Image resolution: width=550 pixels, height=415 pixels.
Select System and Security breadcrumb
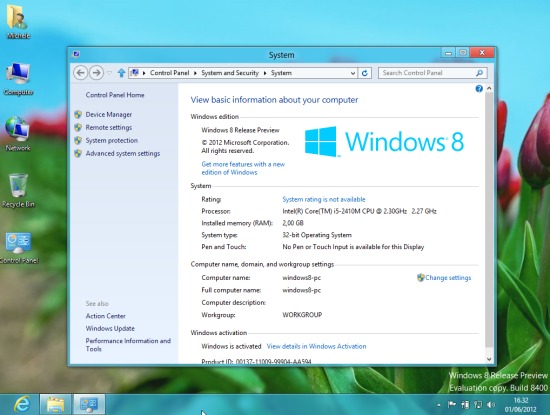click(x=230, y=73)
